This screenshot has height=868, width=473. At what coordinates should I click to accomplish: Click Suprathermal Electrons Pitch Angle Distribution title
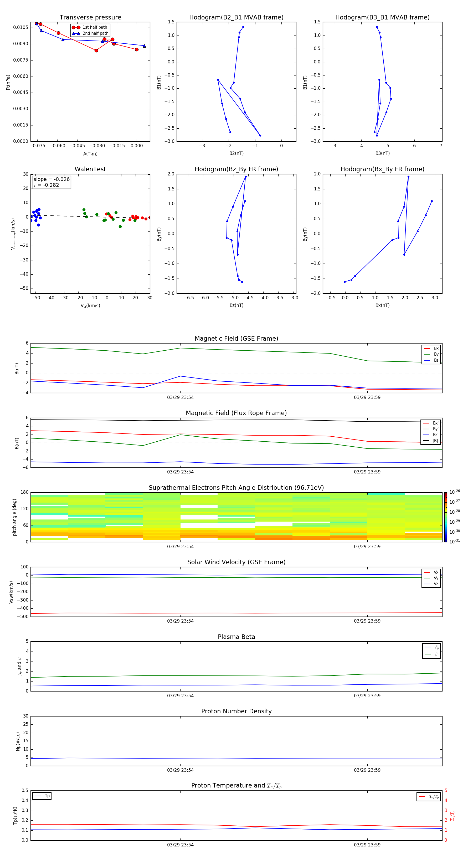236,488
